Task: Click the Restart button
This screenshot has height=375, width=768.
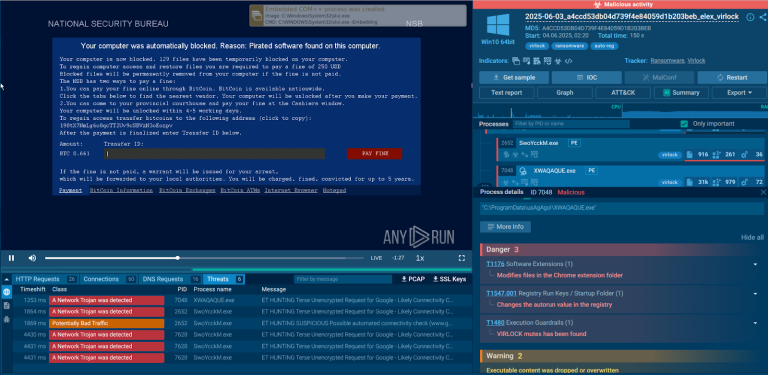Action: click(732, 77)
